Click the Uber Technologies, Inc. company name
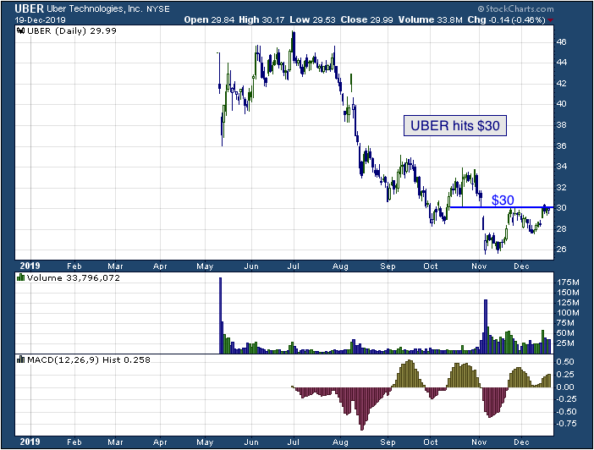 point(95,9)
